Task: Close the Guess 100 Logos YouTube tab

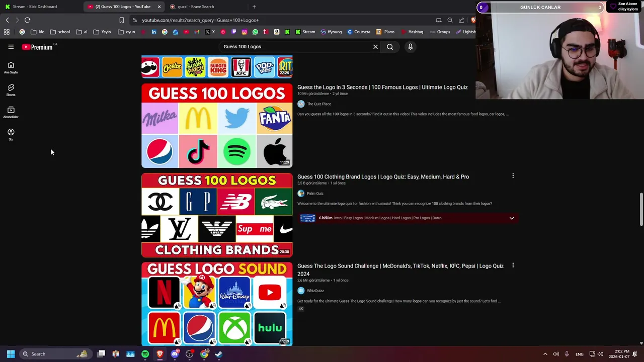Action: point(159,7)
